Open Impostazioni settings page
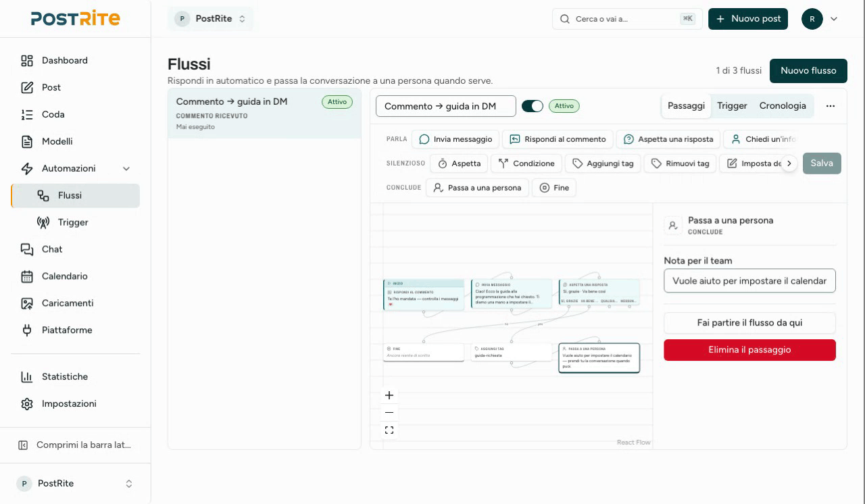Viewport: 865px width, 504px height. 75,403
